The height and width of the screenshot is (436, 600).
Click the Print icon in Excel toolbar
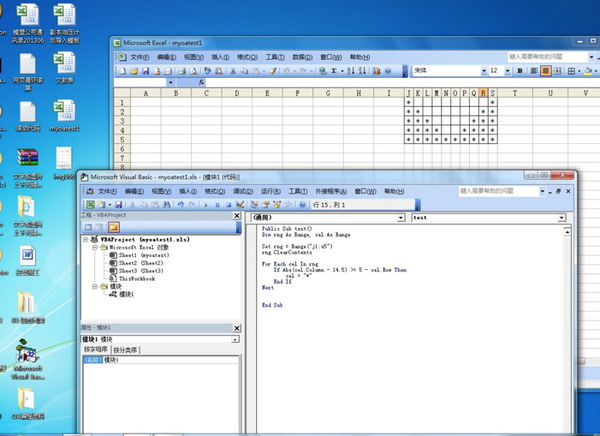point(182,71)
